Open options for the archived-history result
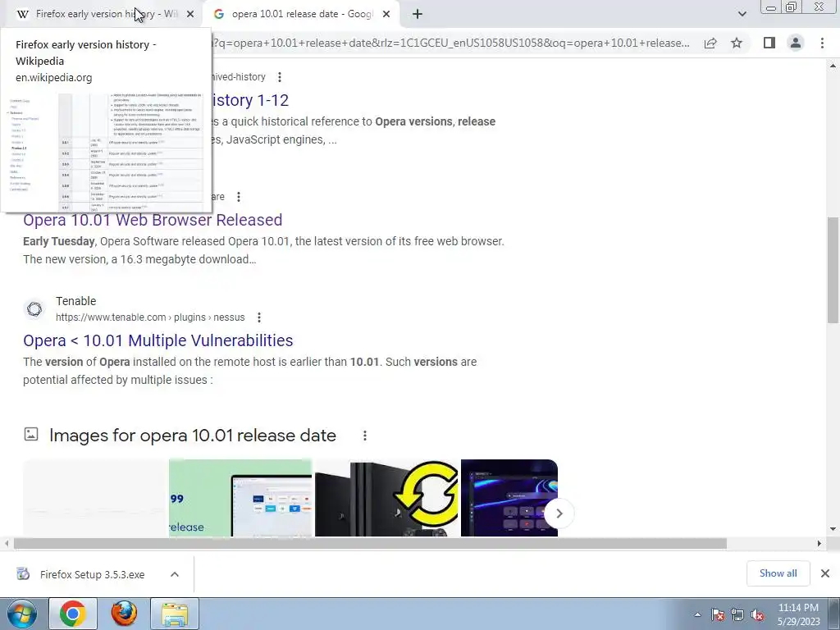This screenshot has width=840, height=630. (x=279, y=77)
